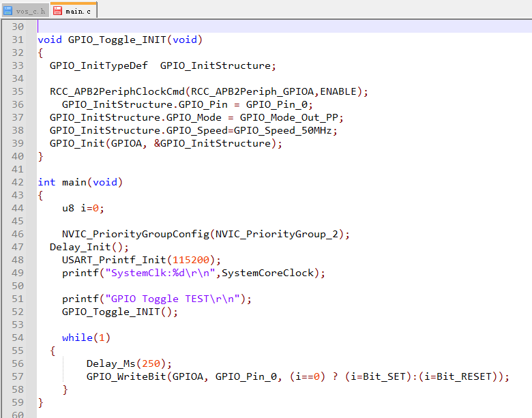Viewport: 532px width, 418px height.
Task: Click NVIC_PriorityGroup_2 argument
Action: pos(277,235)
